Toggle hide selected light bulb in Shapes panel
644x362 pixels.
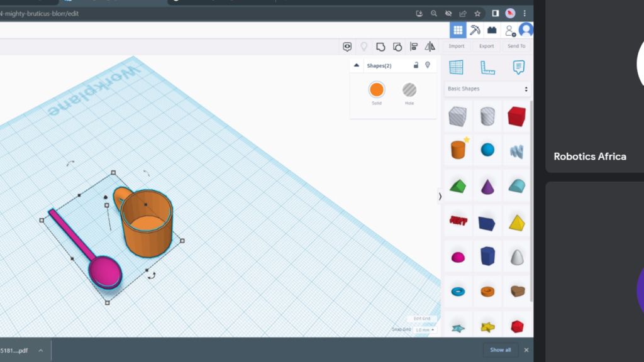(x=428, y=65)
